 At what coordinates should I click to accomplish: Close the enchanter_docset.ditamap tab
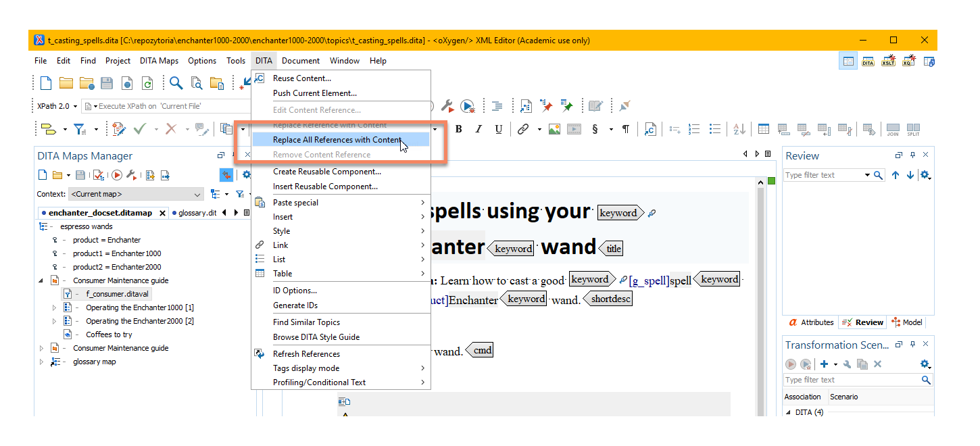[x=162, y=213]
